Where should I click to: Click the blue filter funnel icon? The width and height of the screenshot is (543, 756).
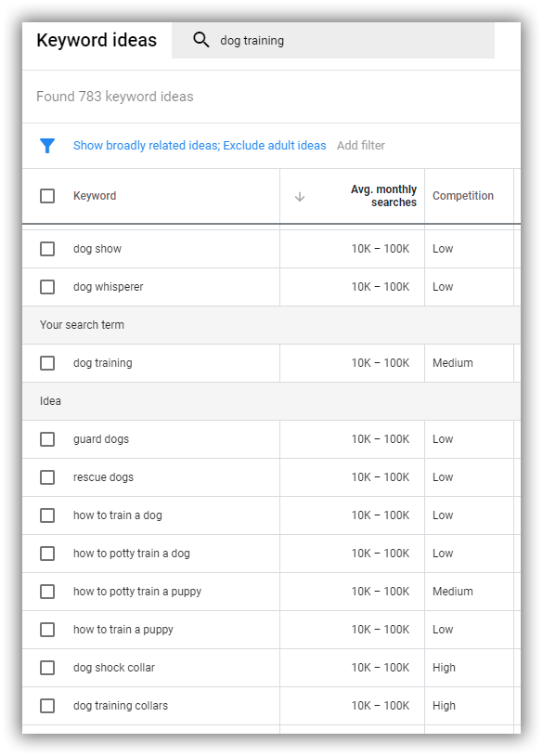(47, 146)
